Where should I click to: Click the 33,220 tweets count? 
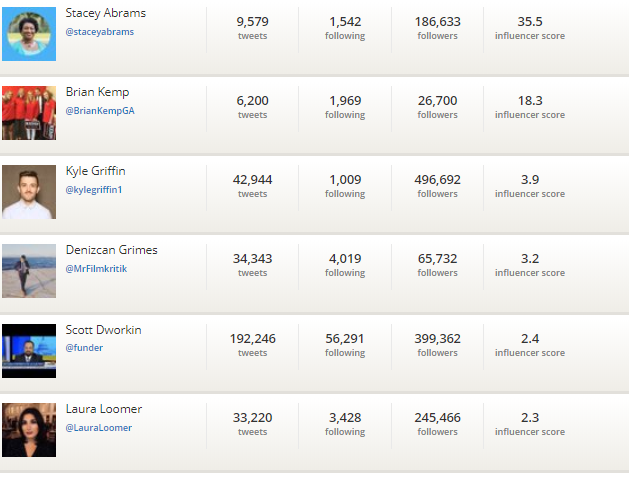point(252,418)
